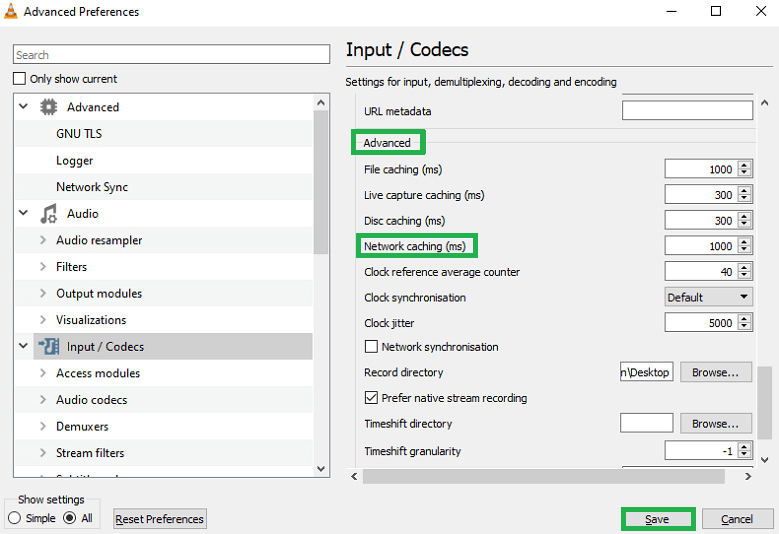Increase Network caching with up arrow
The height and width of the screenshot is (534, 779).
coord(744,242)
